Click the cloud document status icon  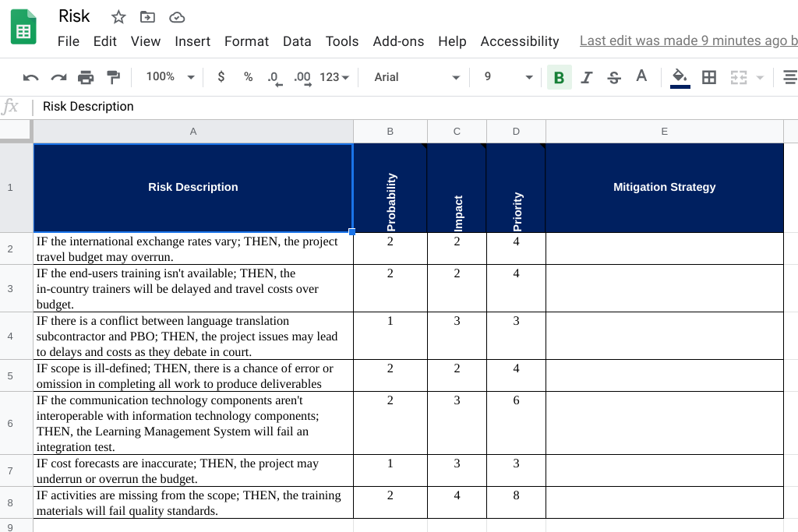177,17
